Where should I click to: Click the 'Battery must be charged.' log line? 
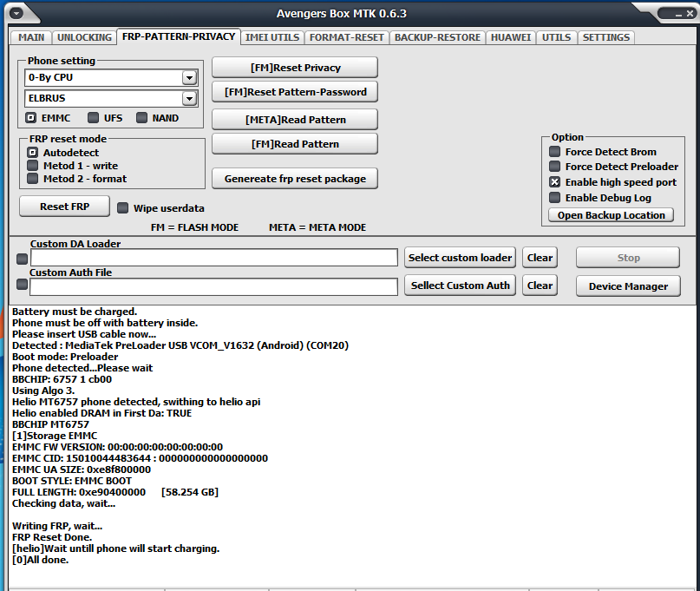tap(75, 312)
